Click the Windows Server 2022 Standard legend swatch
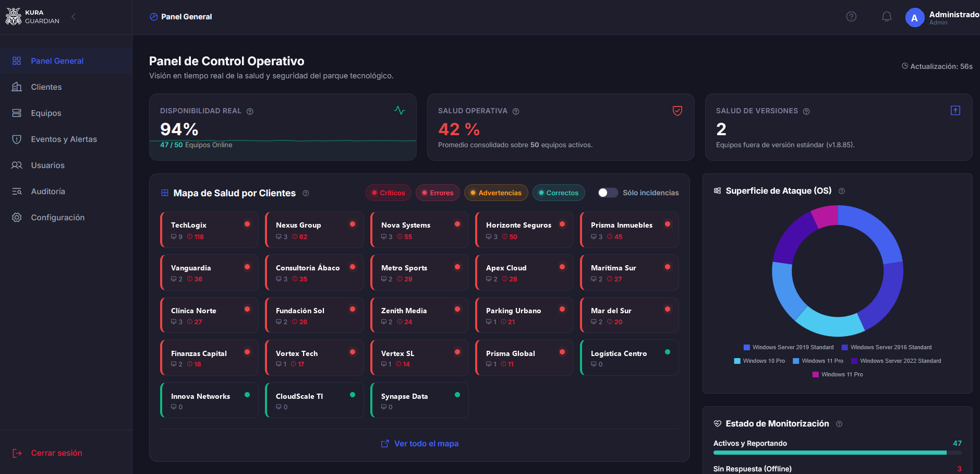980x474 pixels. click(854, 361)
